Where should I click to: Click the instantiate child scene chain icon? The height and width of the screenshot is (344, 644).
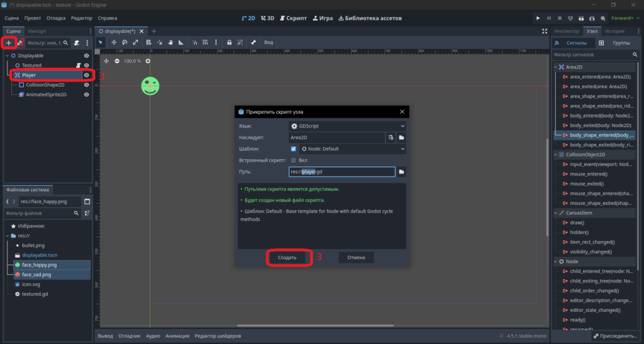point(19,43)
